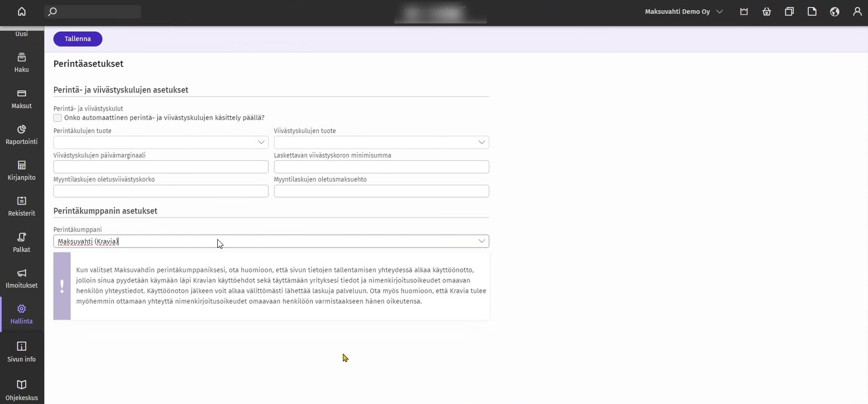868x404 pixels.
Task: Click the Perintä- ja viivästyskulujen asetukset heading
Action: (121, 90)
